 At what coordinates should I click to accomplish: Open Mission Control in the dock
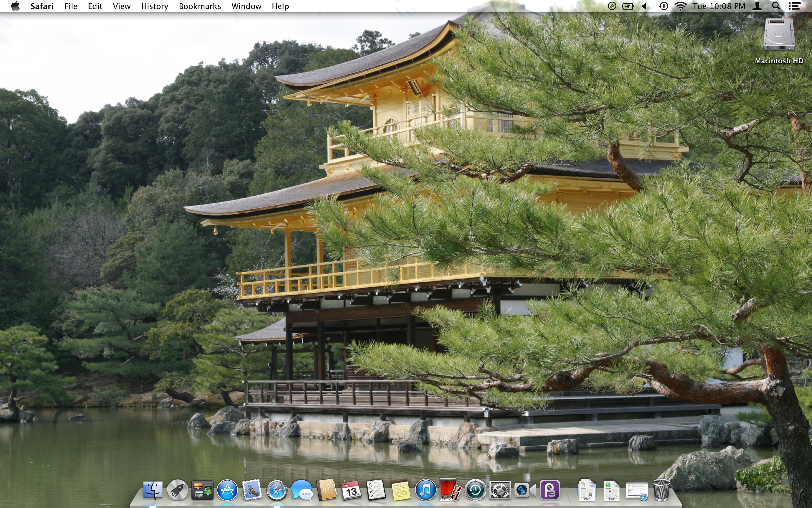202,490
